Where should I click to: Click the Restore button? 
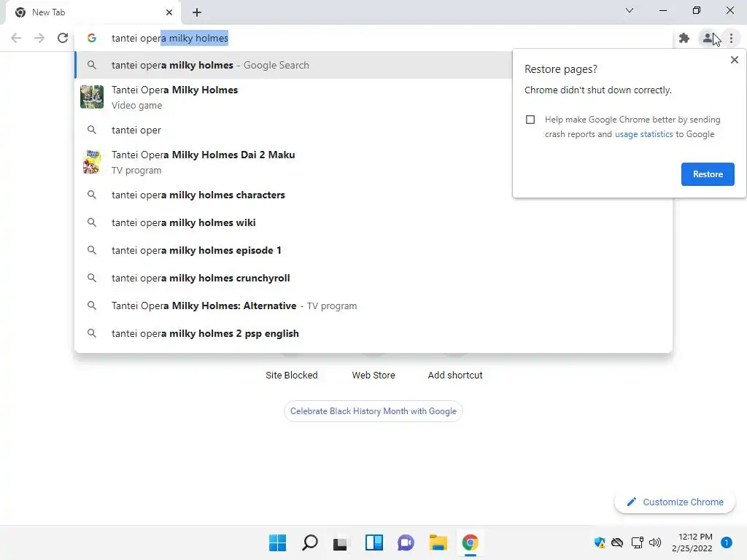tap(708, 174)
